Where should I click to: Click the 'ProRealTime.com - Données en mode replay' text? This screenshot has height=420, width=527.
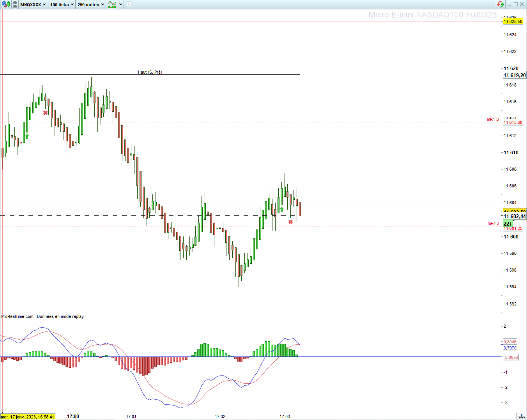click(x=42, y=316)
